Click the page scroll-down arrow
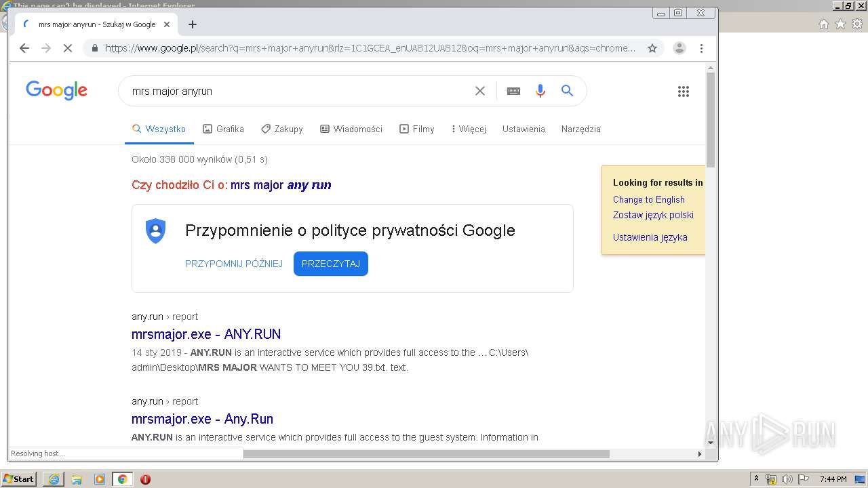The height and width of the screenshot is (488, 868). click(711, 443)
